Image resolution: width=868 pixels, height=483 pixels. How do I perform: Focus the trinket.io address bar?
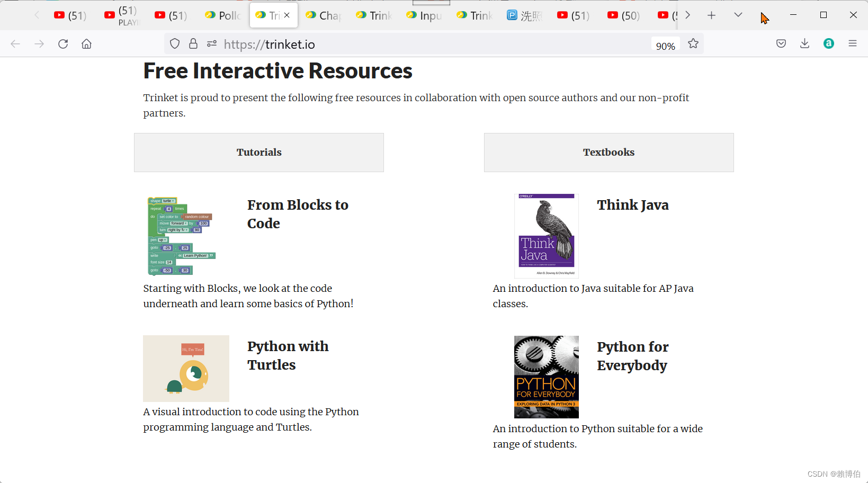click(434, 44)
